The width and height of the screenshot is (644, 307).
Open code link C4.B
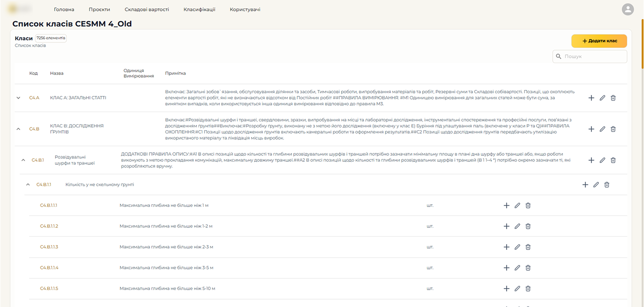click(x=34, y=129)
